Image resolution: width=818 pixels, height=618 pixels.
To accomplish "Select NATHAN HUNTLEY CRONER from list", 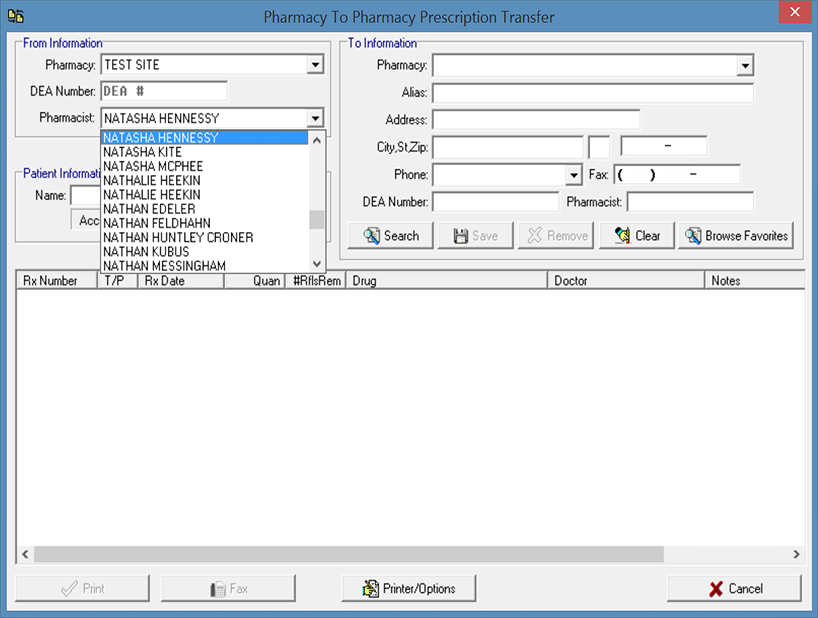I will (178, 237).
